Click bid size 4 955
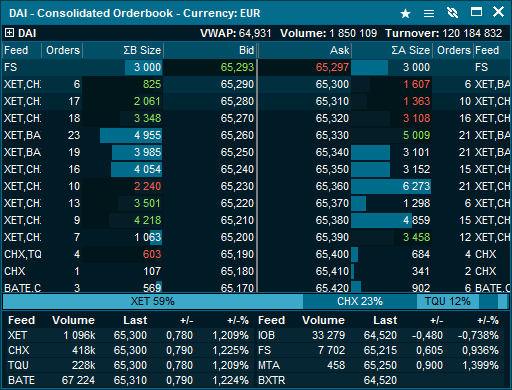Viewport: 512px width, 390px height. (x=148, y=135)
